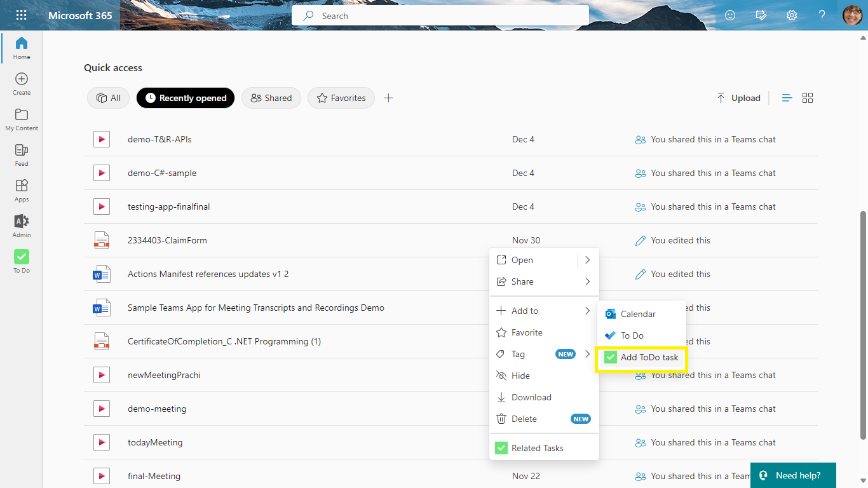Click the video icon of demo-T&R-APIs
Image resolution: width=868 pixels, height=488 pixels.
point(102,139)
